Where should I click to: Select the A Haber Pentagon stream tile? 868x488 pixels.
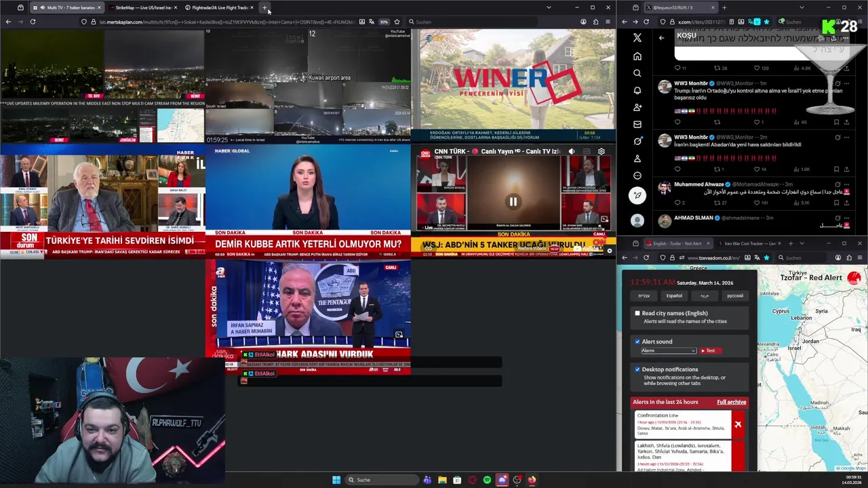[308, 317]
